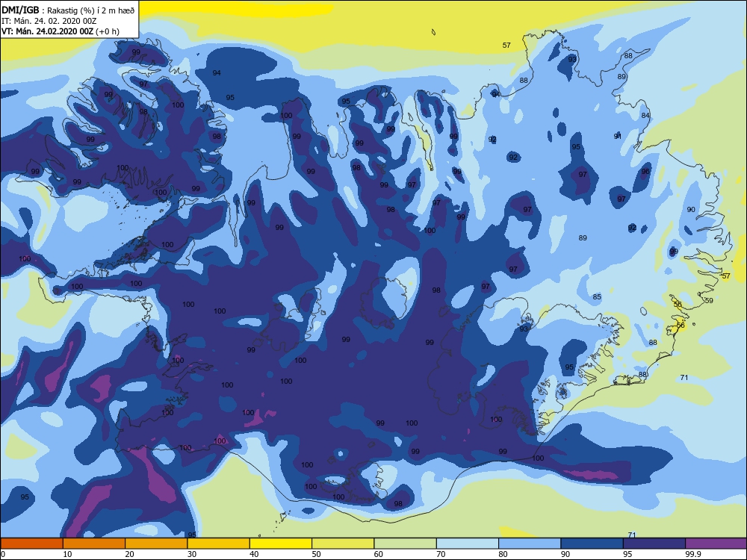Click the humidity value '96' on the map
The image size is (747, 560).
pos(645,172)
